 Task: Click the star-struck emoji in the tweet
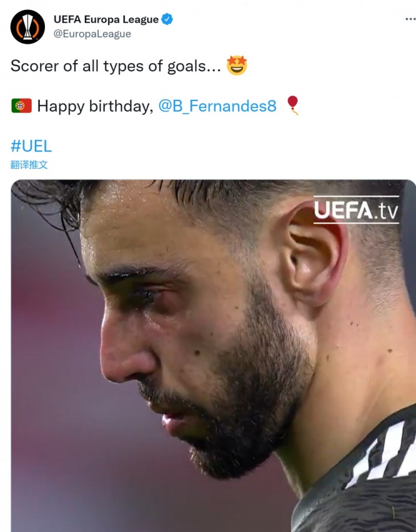tap(237, 65)
